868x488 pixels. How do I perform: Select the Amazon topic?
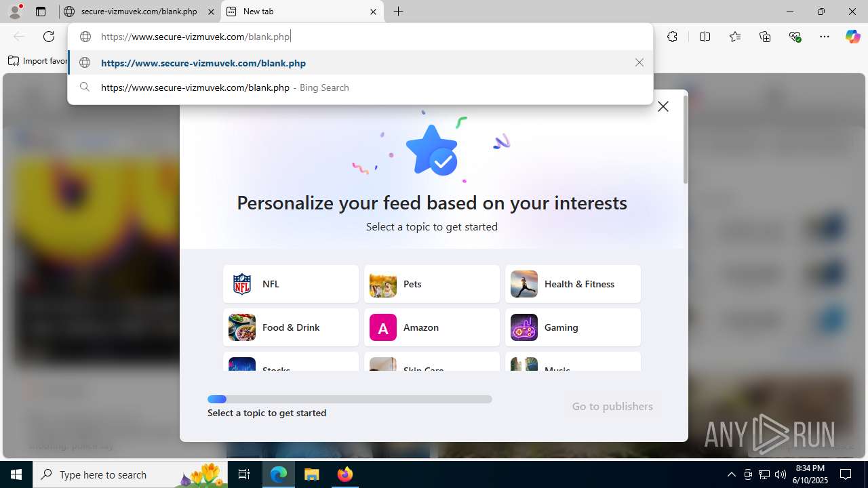click(432, 327)
